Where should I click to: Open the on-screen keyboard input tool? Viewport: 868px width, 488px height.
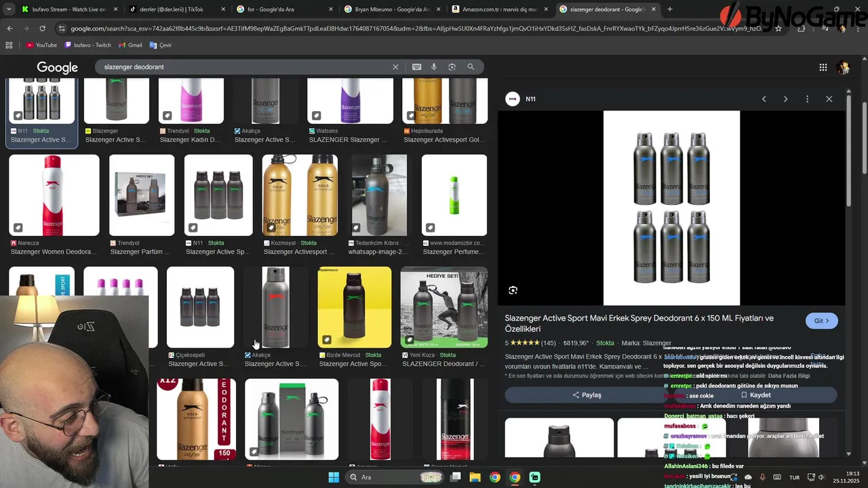[x=416, y=67]
